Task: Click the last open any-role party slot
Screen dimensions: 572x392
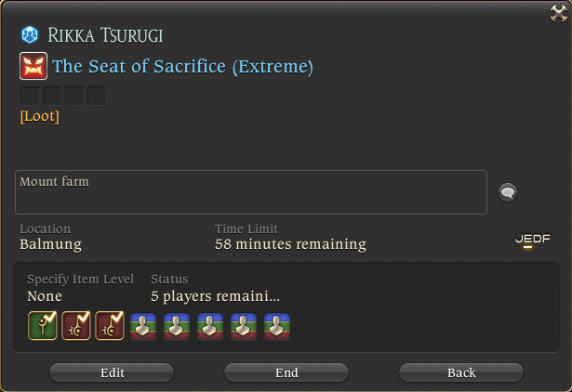Action: (277, 326)
